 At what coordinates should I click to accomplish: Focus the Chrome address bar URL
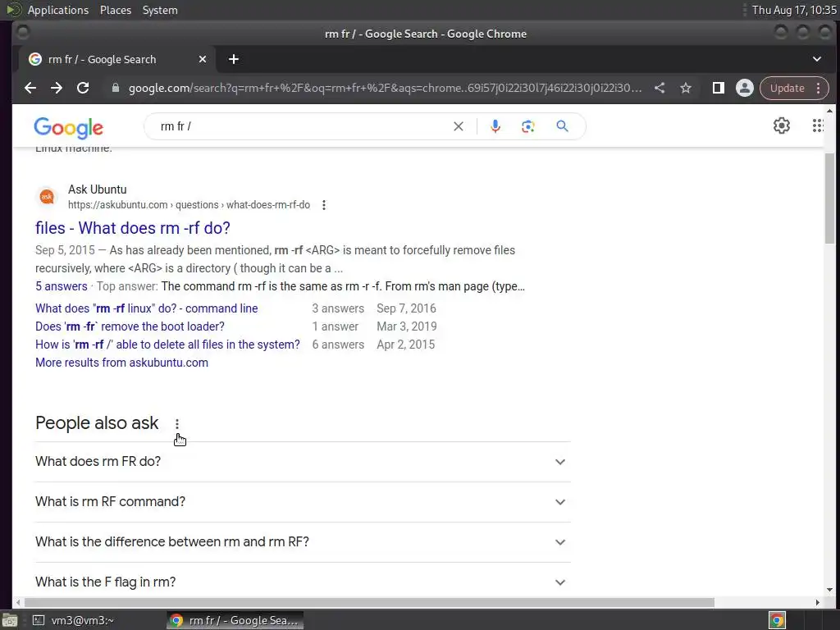click(x=385, y=88)
